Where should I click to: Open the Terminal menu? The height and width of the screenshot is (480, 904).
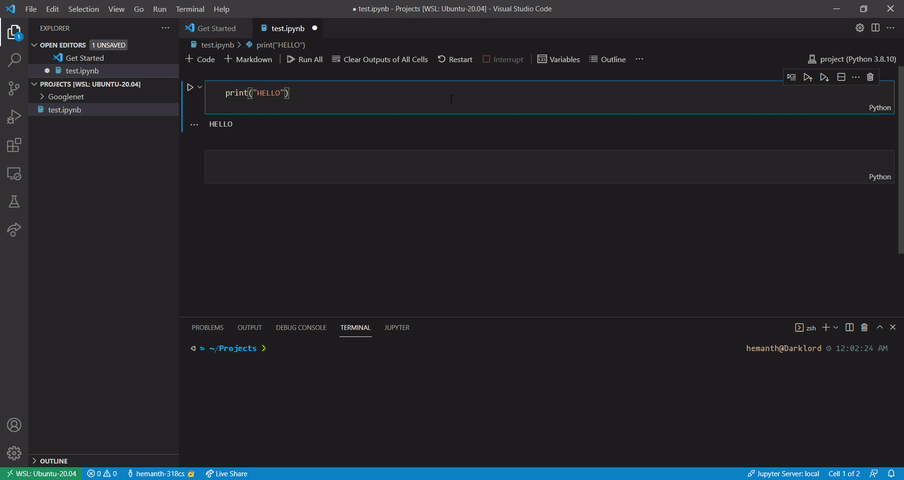pyautogui.click(x=190, y=9)
